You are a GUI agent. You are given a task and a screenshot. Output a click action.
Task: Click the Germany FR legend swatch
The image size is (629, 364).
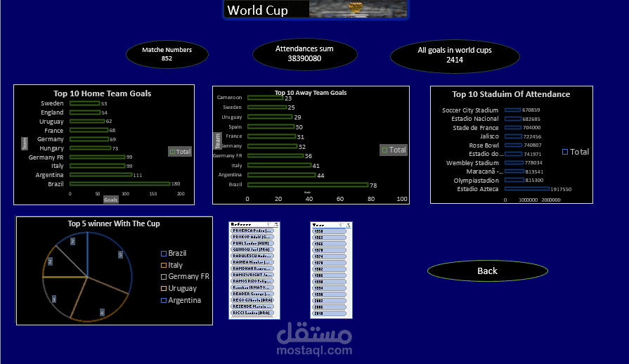164,277
